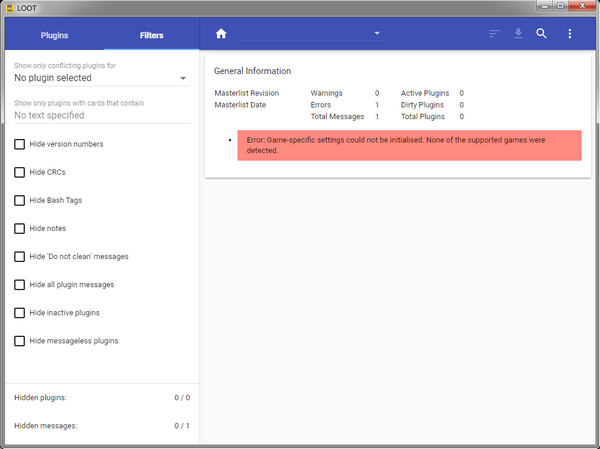This screenshot has width=600, height=449.
Task: Open the search tool magnifier icon
Action: point(542,34)
